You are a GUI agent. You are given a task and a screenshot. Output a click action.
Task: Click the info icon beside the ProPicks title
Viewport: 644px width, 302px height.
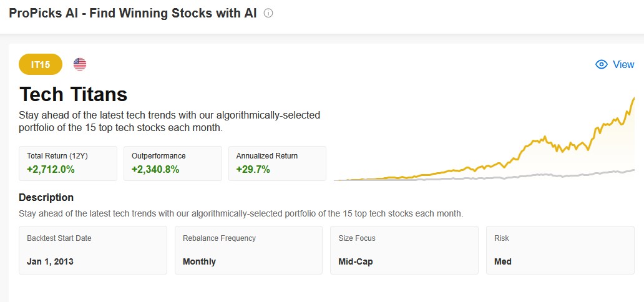click(x=268, y=13)
